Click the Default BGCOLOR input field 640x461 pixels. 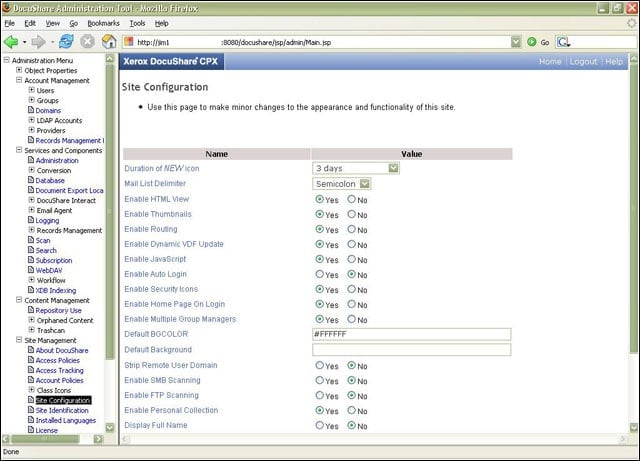[x=411, y=334]
